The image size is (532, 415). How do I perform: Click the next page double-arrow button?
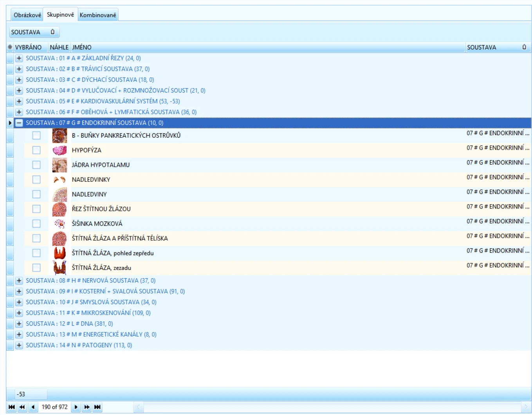[x=87, y=407]
